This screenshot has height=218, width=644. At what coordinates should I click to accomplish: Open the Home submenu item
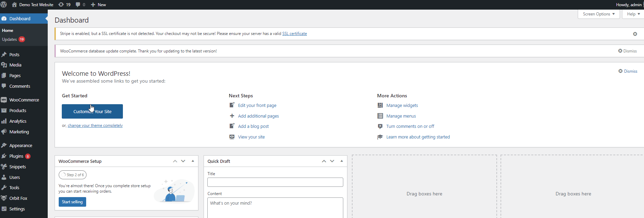(8, 31)
